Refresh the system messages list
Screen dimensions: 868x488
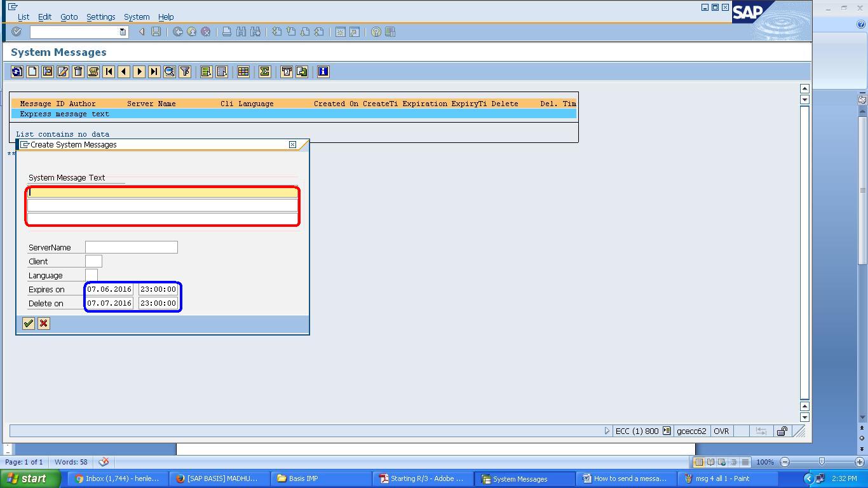[17, 71]
